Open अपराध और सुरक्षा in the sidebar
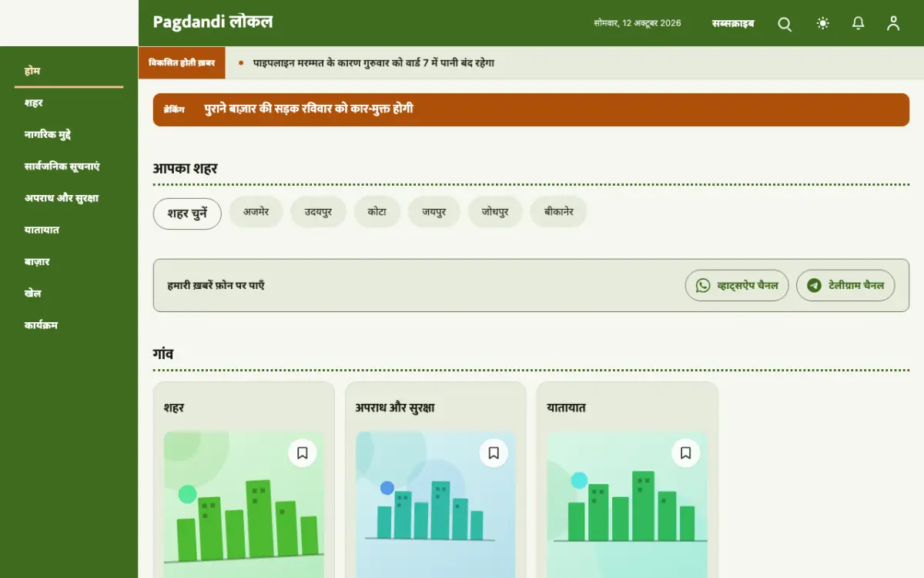This screenshot has width=924, height=578. pyautogui.click(x=69, y=198)
